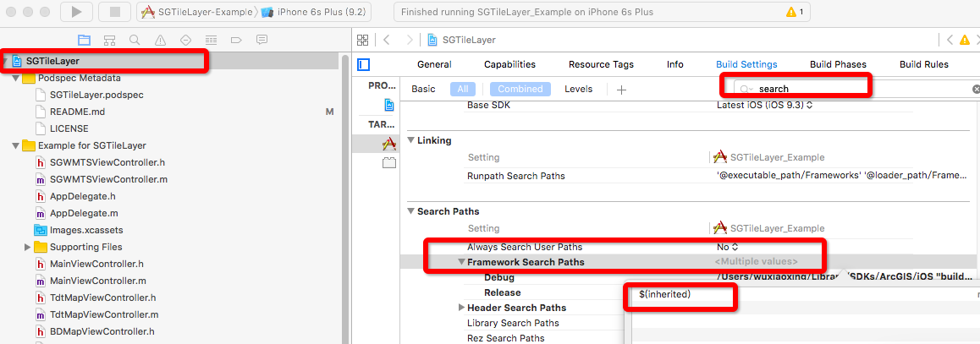Open the Report navigator speech-bubble icon

point(262,40)
